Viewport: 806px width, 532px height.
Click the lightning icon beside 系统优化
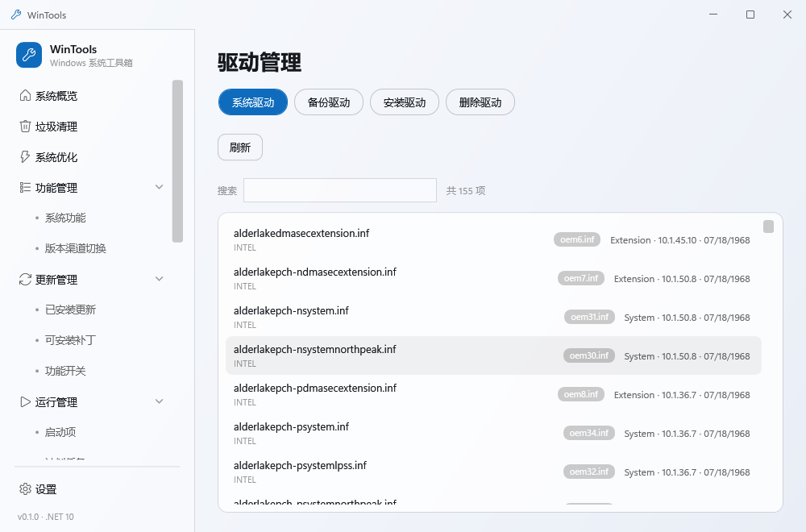pyautogui.click(x=25, y=156)
